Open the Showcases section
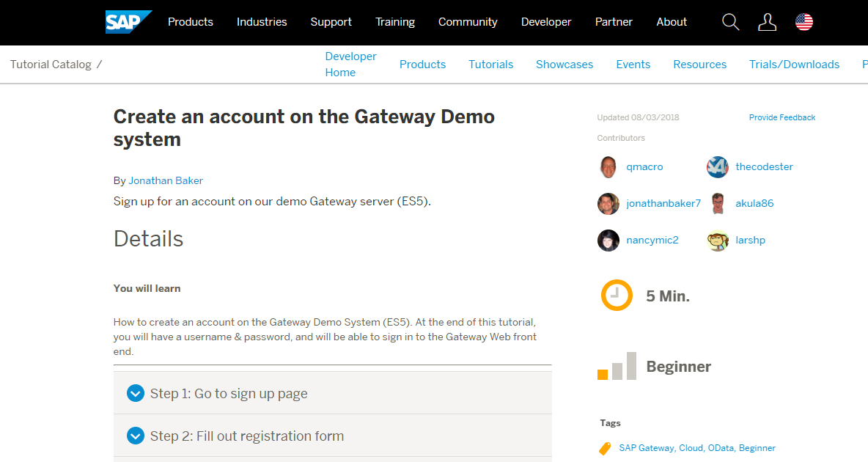Screen dimensions: 868x462 [564, 65]
